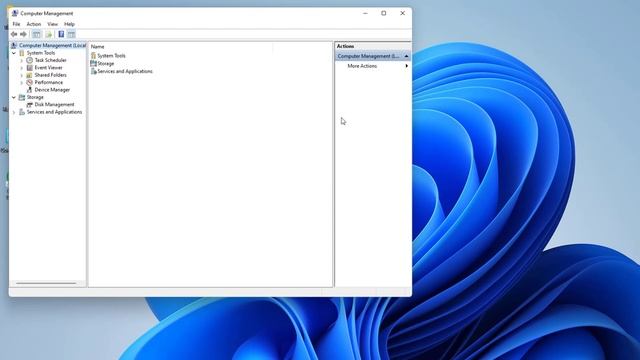The height and width of the screenshot is (360, 640).
Task: Select Task Scheduler clock icon in tree
Action: [29, 60]
